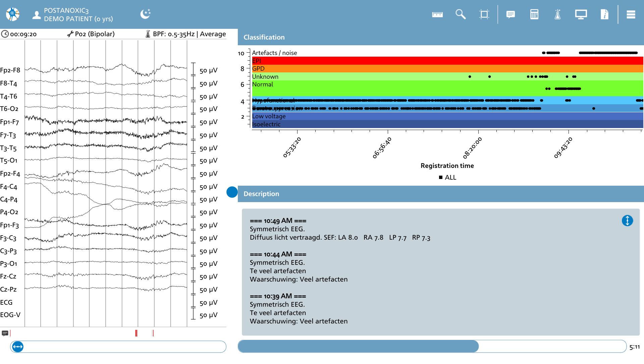
Task: Open the monitor display icon
Action: click(581, 14)
